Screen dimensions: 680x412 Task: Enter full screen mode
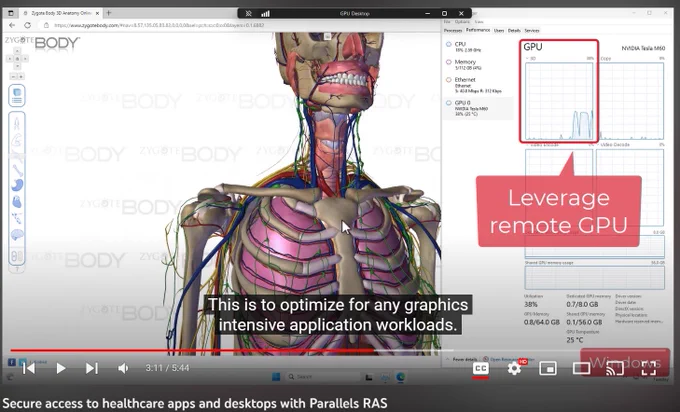click(648, 369)
